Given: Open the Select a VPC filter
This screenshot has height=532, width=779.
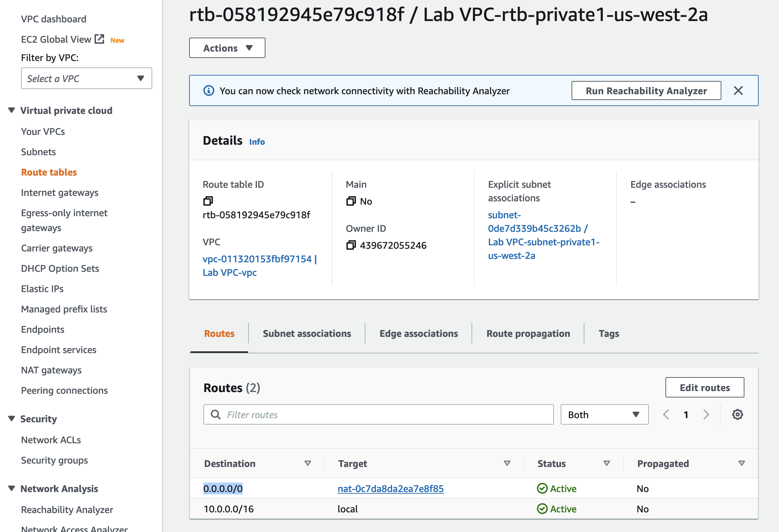Looking at the screenshot, I should pos(86,78).
